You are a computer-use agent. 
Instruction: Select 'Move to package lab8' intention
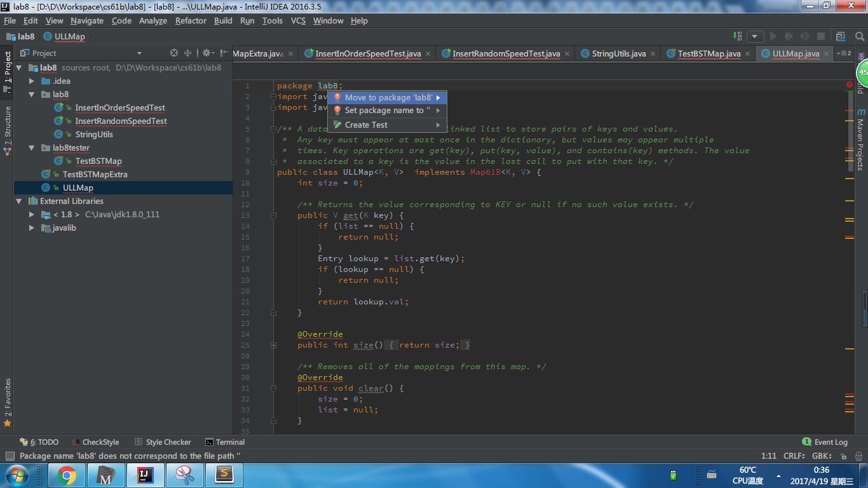[x=387, y=97]
